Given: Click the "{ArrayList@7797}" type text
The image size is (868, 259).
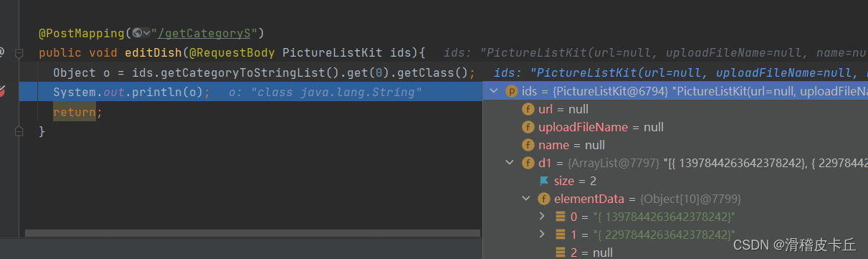Looking at the screenshot, I should click(613, 163).
